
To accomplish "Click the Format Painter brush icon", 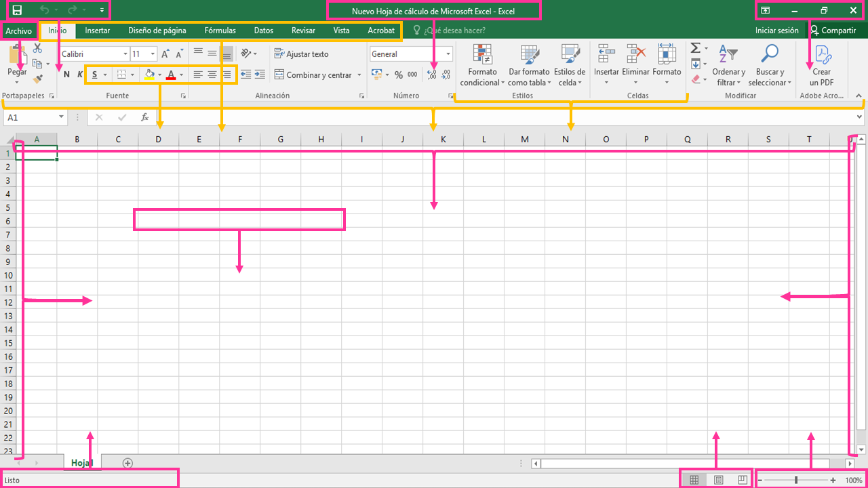I will click(37, 79).
